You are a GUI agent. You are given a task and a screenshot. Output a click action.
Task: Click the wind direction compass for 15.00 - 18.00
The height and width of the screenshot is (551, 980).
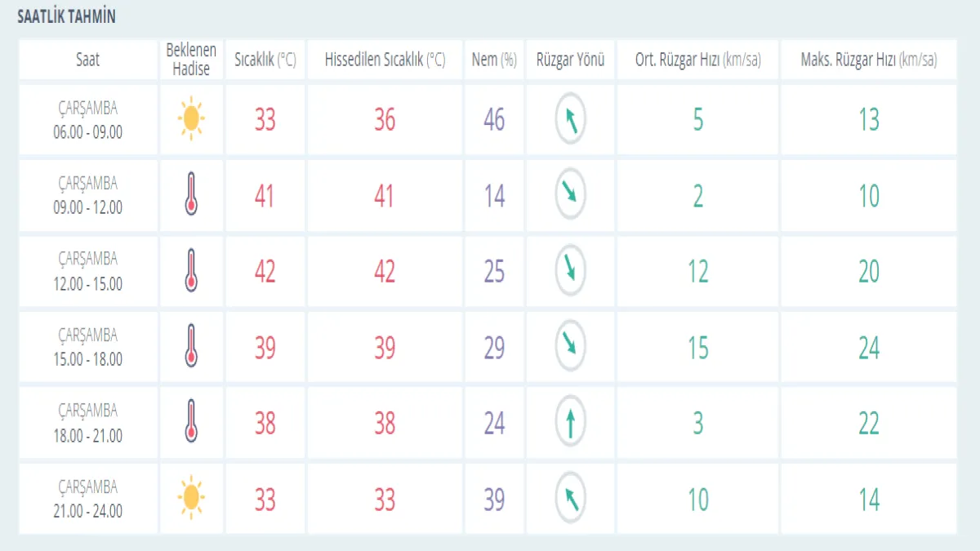pos(571,347)
